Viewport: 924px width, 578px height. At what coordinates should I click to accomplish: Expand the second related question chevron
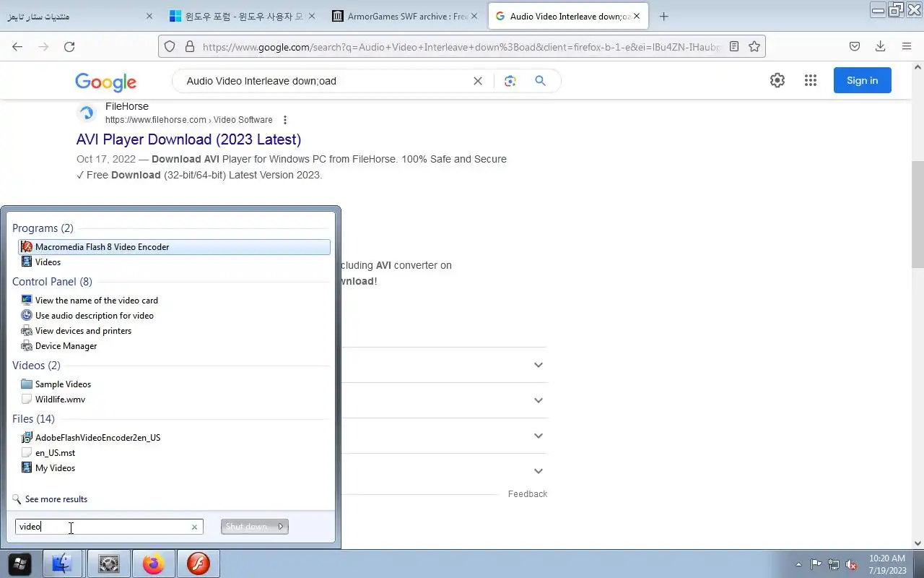539,400
